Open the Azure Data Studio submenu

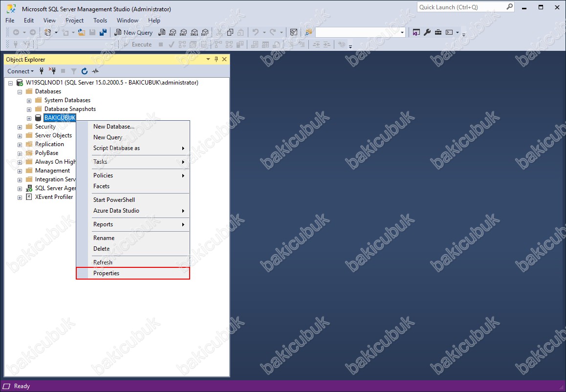coord(133,211)
